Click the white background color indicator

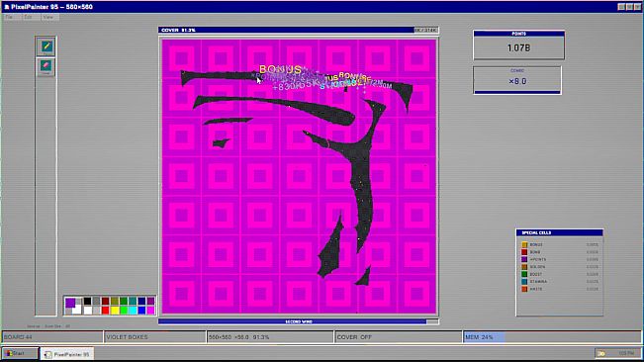pyautogui.click(x=78, y=311)
